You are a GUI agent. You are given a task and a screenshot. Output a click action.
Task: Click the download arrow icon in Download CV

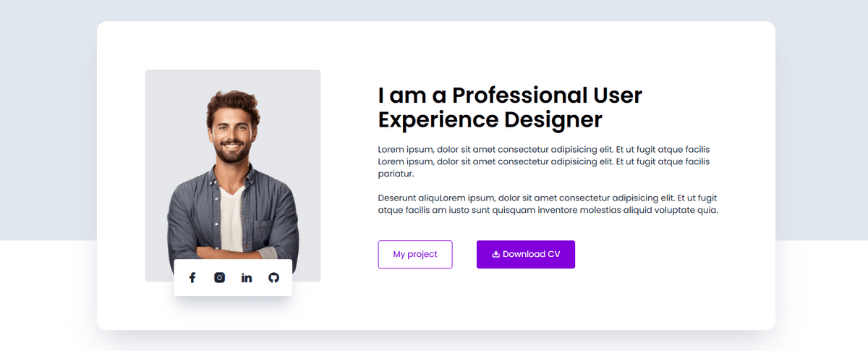[x=495, y=254]
